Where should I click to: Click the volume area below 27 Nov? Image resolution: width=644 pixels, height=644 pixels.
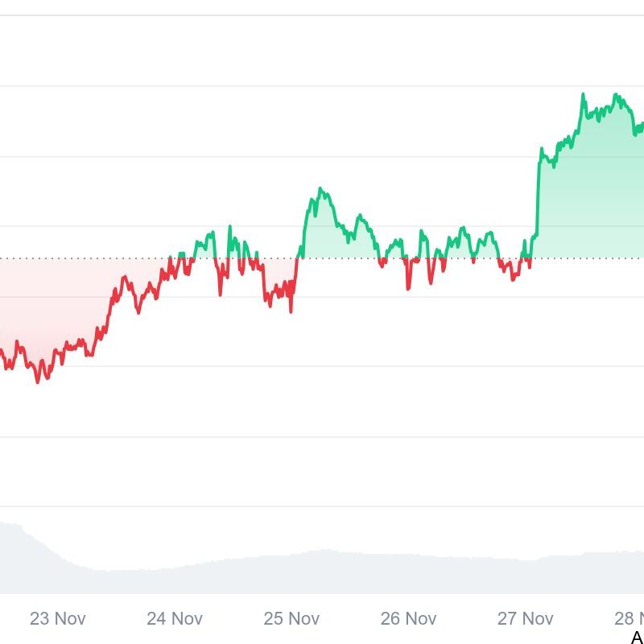[525, 576]
